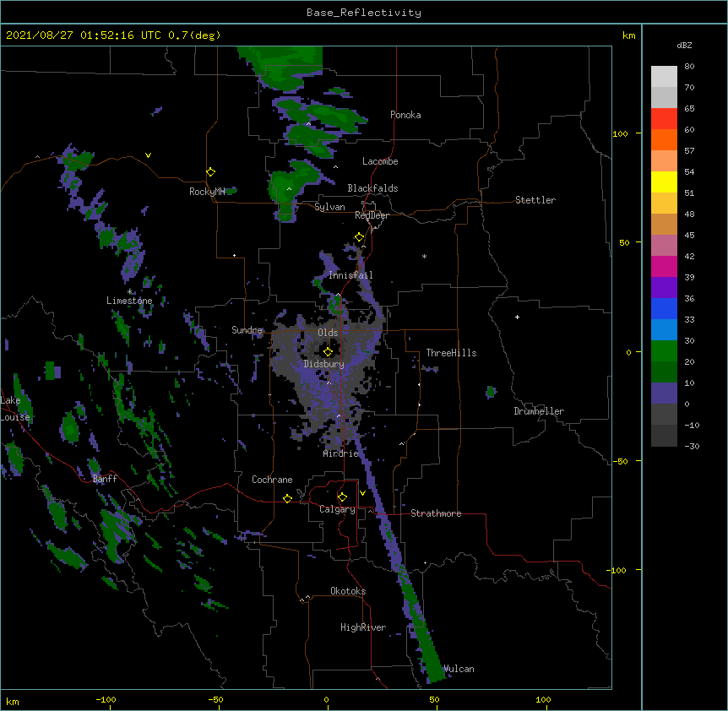This screenshot has height=711, width=728.
Task: Pick the orange 57-60 dBZ legend swatch
Action: pos(664,139)
